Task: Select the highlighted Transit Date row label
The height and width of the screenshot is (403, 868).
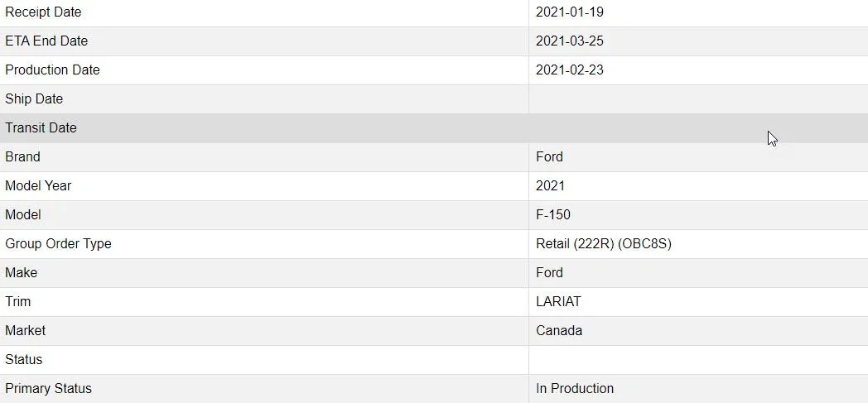Action: coord(41,127)
